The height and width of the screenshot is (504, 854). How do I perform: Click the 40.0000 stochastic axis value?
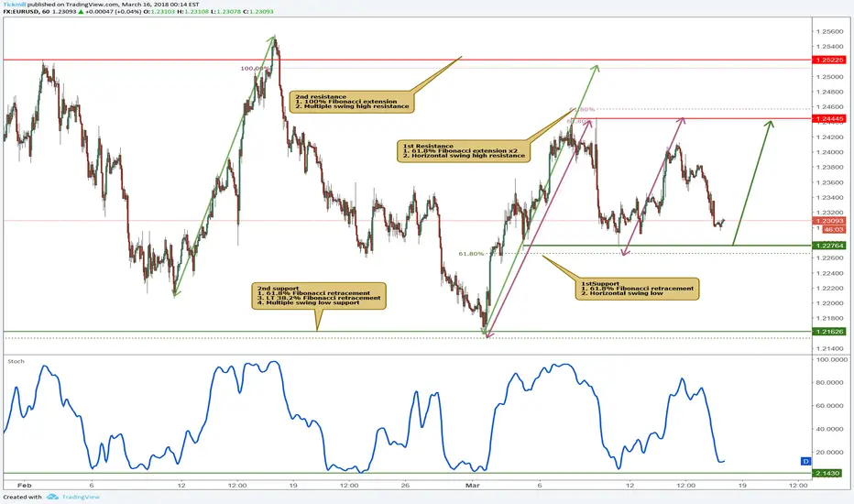point(831,430)
